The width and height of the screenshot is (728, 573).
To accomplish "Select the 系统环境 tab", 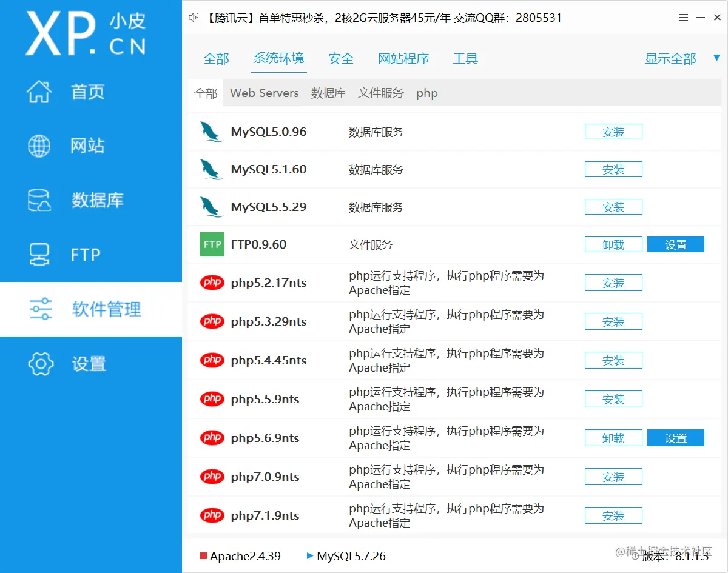I will [278, 59].
